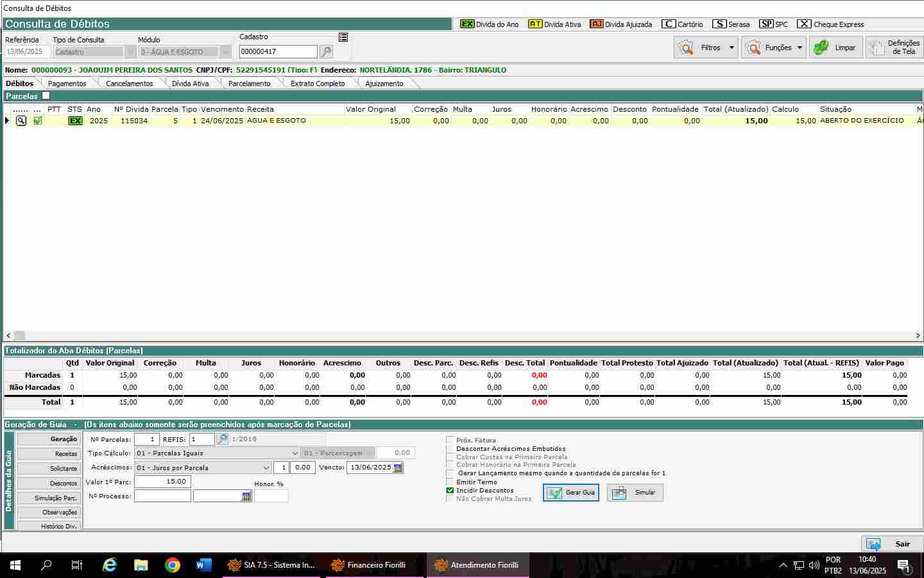924x578 pixels.
Task: Expand the Tipo Cálculo dropdown
Action: tap(295, 453)
